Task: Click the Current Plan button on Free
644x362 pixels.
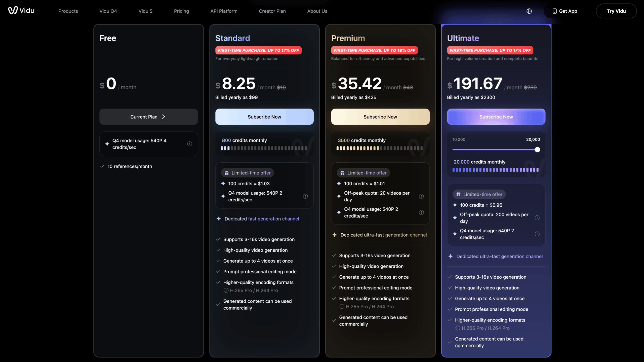Action: tap(148, 117)
